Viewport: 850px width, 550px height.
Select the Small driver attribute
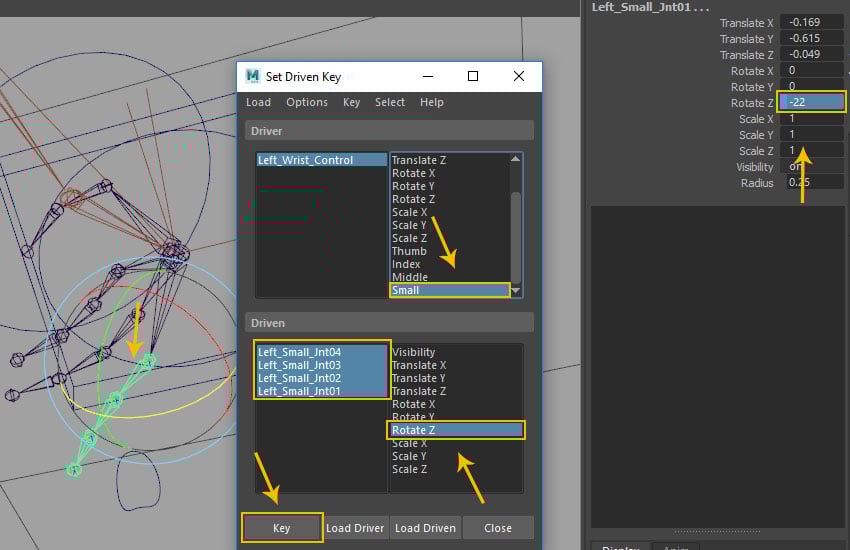pyautogui.click(x=449, y=290)
